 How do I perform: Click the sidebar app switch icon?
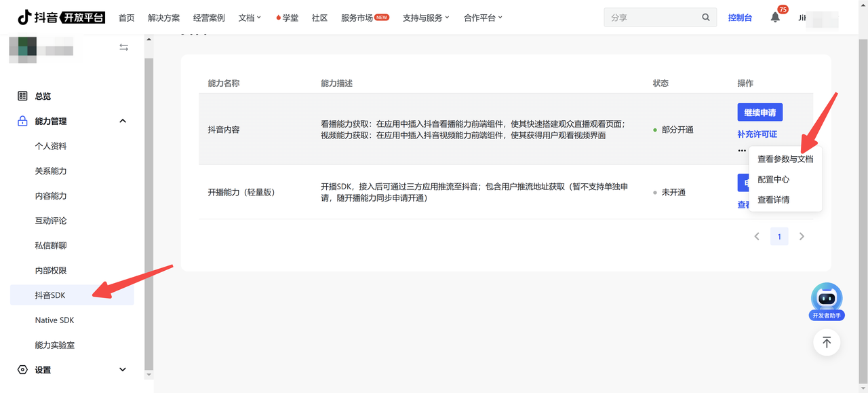(123, 48)
